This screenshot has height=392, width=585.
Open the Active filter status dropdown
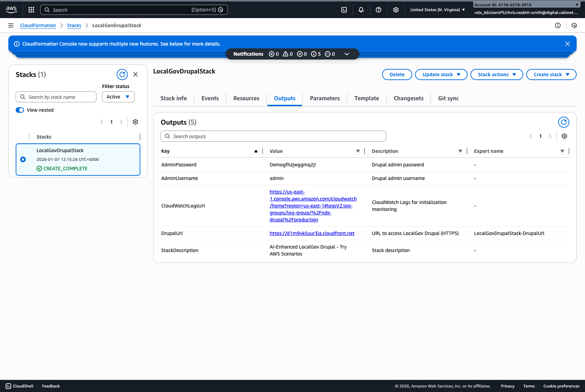tap(118, 97)
